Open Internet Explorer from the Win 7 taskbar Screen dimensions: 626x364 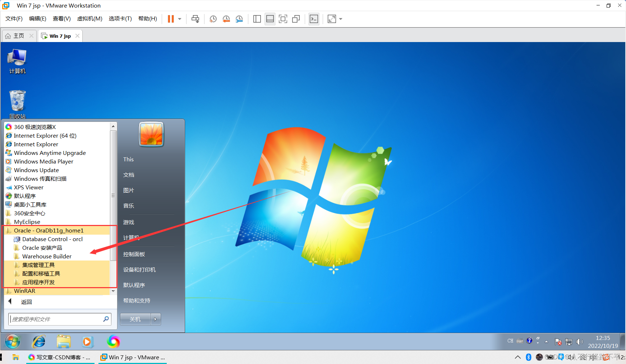point(39,341)
